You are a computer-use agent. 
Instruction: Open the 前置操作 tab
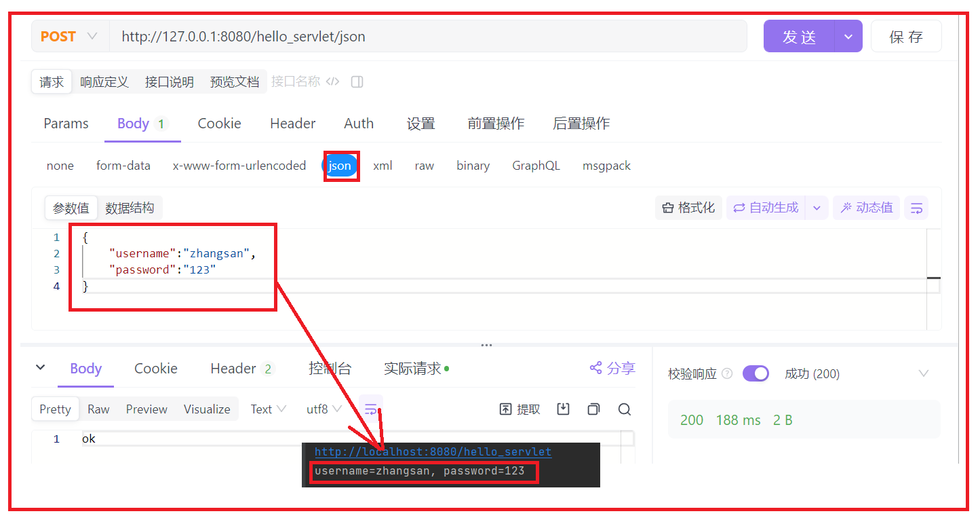496,124
